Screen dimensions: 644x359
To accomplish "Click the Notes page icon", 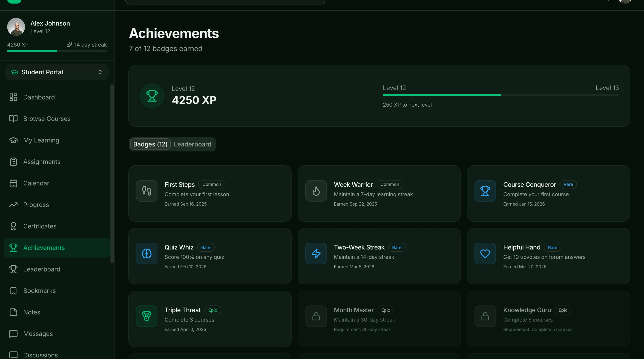I will pos(13,312).
